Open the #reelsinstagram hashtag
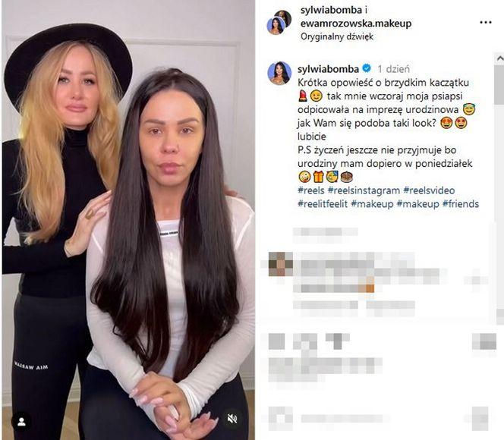Viewport: 504px width, 440px height. (x=364, y=190)
